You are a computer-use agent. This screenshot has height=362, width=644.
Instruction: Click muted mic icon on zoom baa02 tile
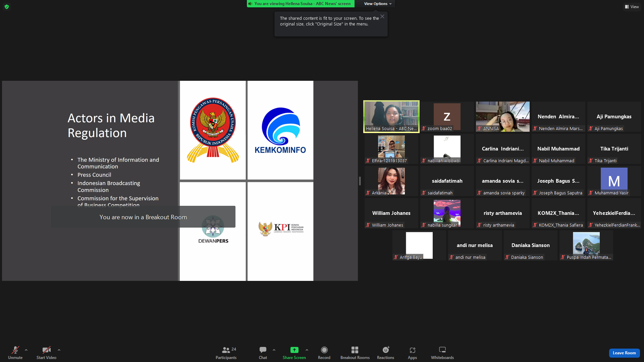tap(424, 128)
